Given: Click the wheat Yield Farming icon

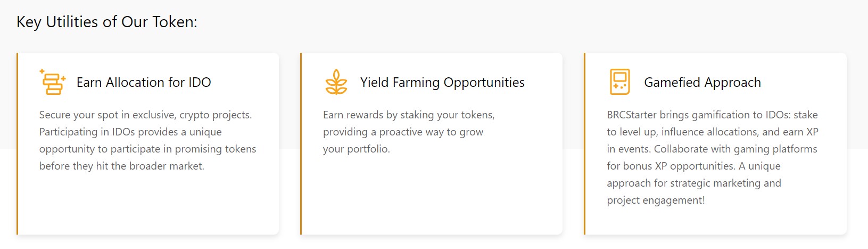Looking at the screenshot, I should (x=336, y=82).
